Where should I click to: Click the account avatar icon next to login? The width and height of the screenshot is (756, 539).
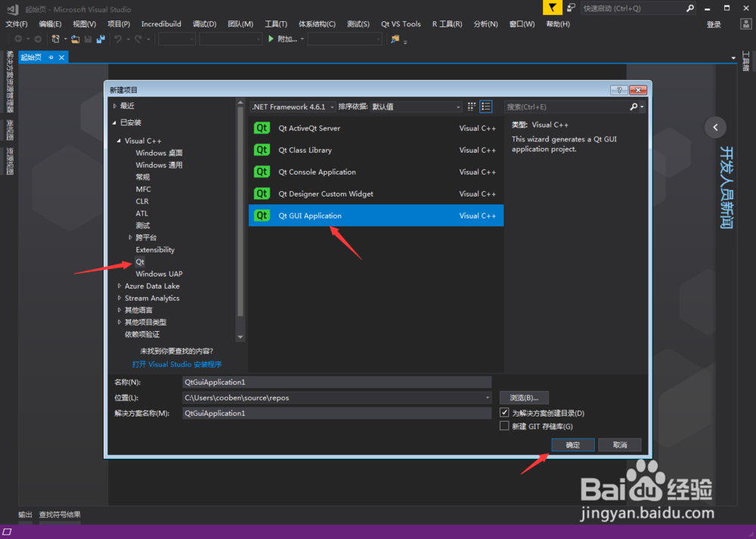click(x=746, y=24)
